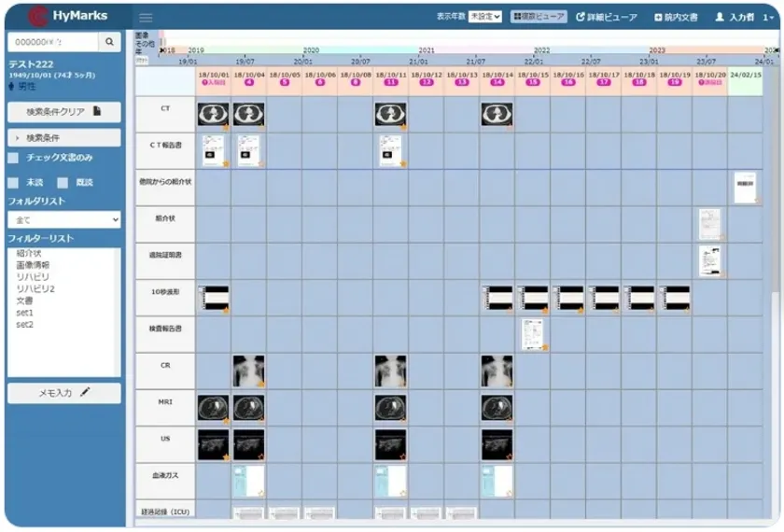Select 紹介状 in the filter list
The height and width of the screenshot is (532, 784).
[x=29, y=253]
